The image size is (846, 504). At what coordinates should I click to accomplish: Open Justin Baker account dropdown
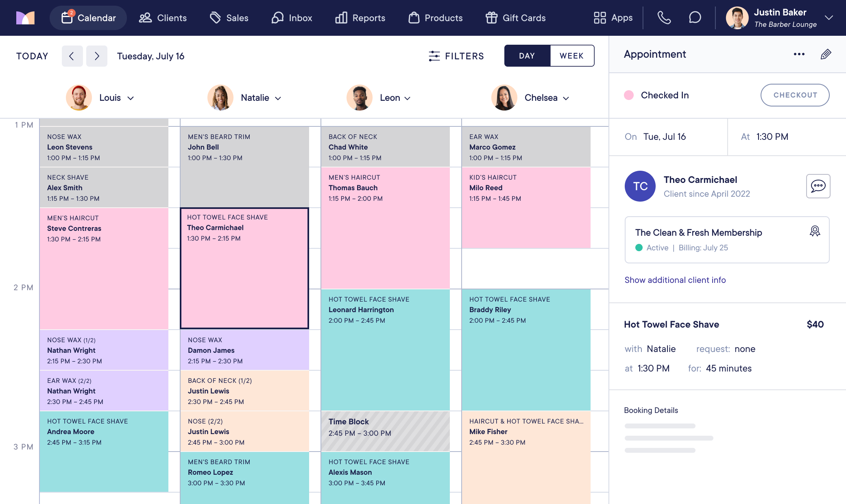point(829,18)
